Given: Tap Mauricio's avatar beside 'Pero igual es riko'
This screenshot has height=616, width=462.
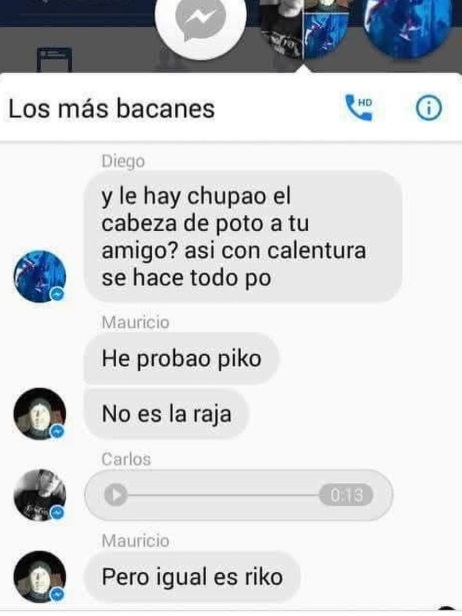Looking at the screenshot, I should coord(40,576).
